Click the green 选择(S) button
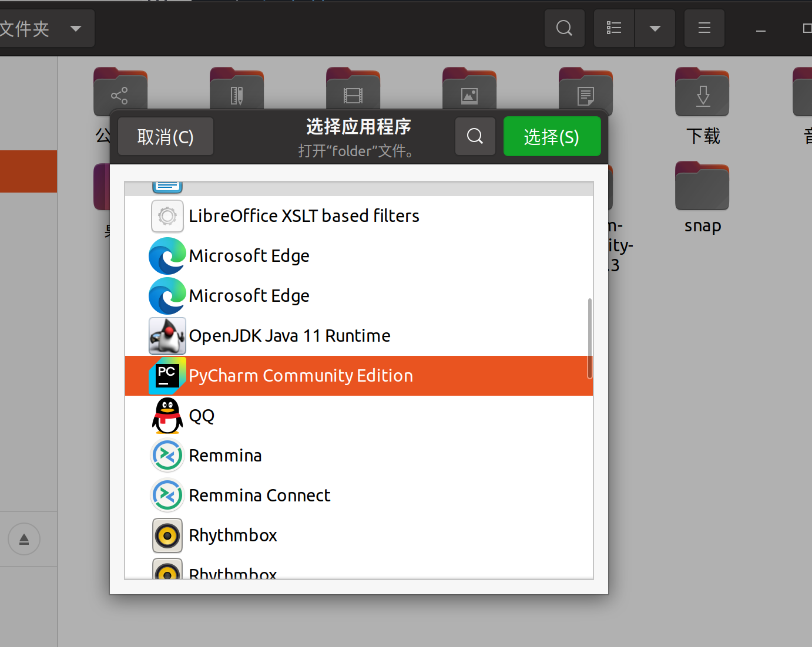The height and width of the screenshot is (647, 812). pos(552,136)
